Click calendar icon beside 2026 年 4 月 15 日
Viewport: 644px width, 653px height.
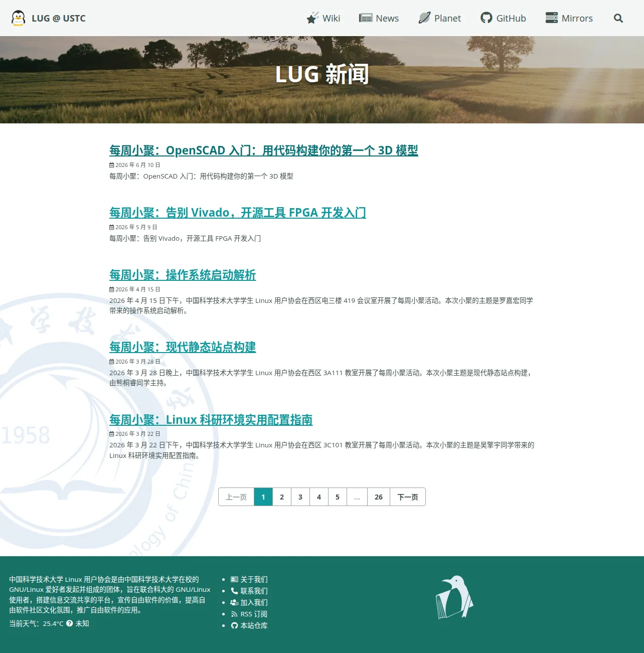coord(112,289)
